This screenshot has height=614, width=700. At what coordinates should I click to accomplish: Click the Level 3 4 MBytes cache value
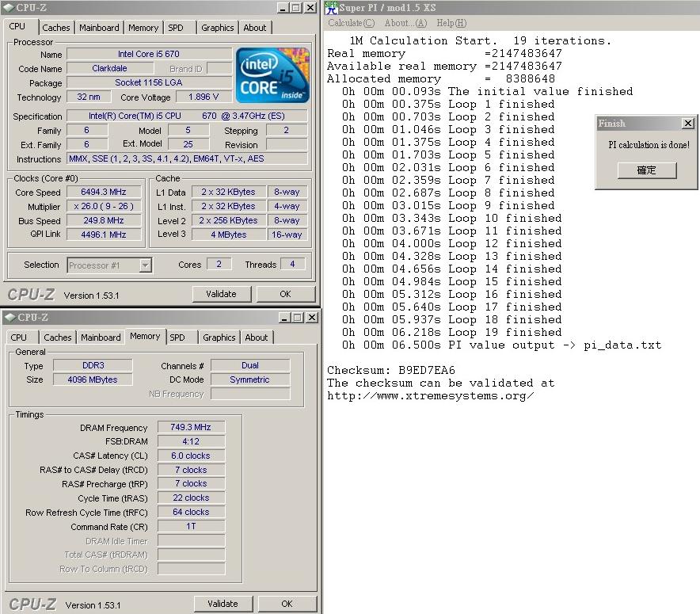click(x=229, y=235)
